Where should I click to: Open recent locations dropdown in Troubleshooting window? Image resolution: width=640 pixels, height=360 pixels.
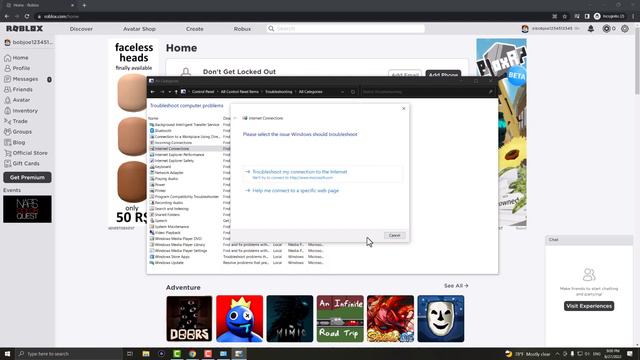pos(169,92)
